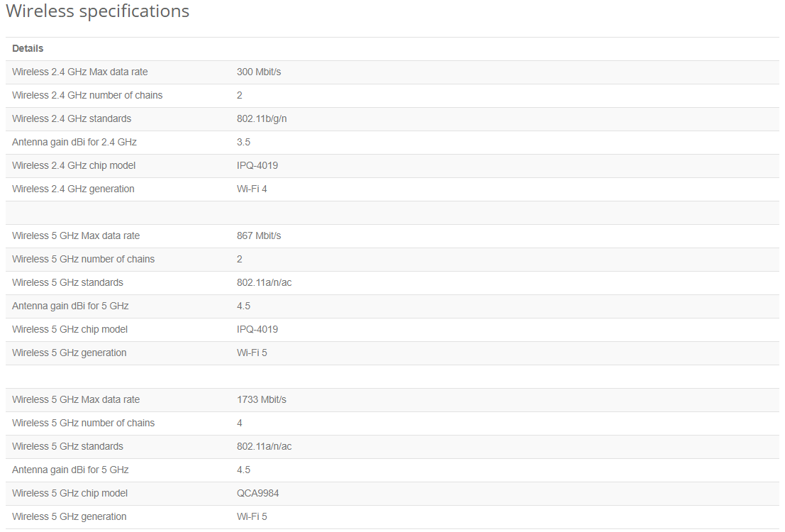Click the 802.11a/n/ac value under 867 Mbit/s
The width and height of the screenshot is (785, 532).
tap(264, 282)
